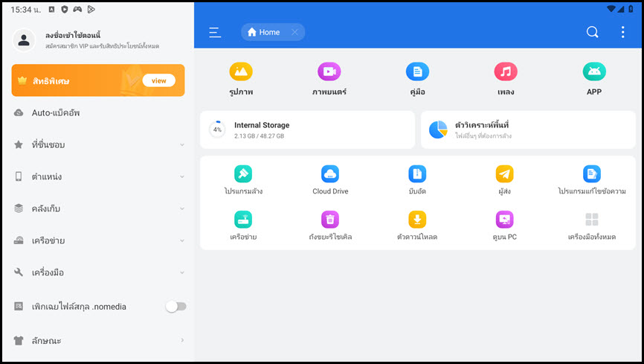Toggle the hamburger sidebar menu
The height and width of the screenshot is (364, 644).
[x=215, y=32]
